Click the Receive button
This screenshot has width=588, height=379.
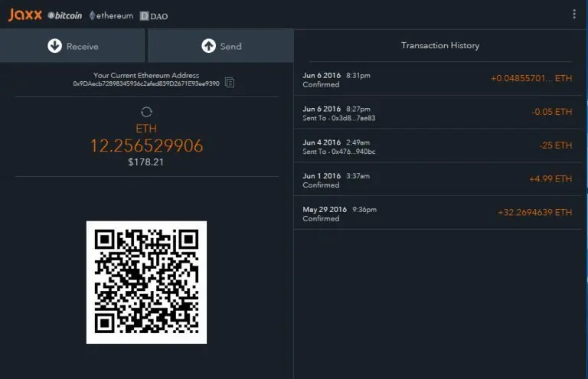point(73,46)
